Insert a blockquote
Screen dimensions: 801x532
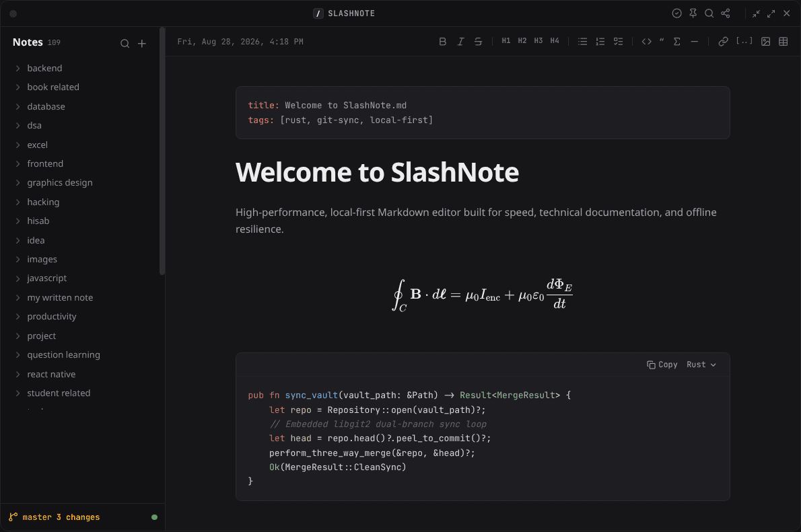pyautogui.click(x=662, y=41)
